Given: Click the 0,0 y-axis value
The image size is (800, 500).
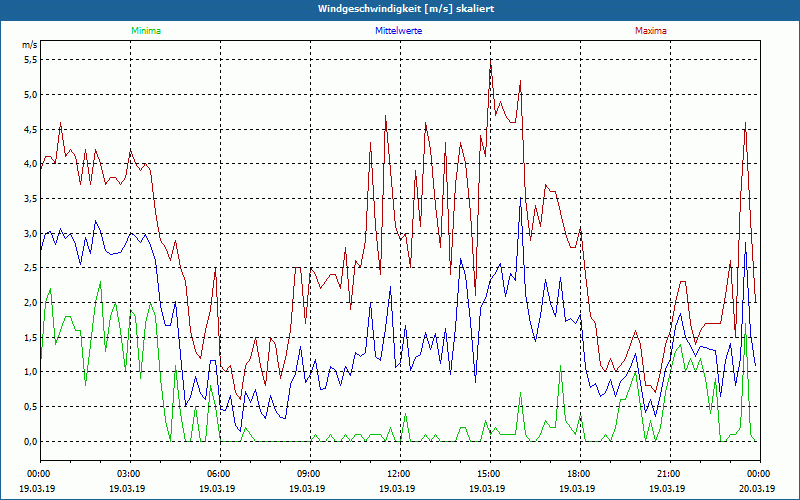Looking at the screenshot, I should (x=30, y=441).
